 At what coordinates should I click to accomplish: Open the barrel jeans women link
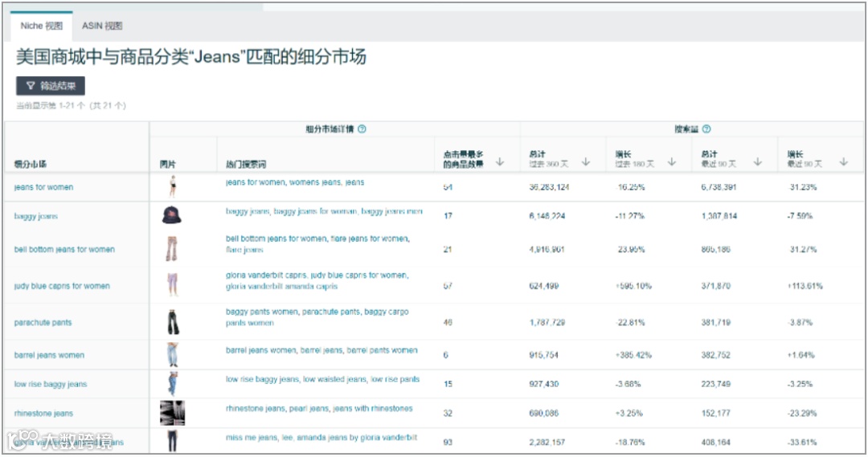(49, 355)
